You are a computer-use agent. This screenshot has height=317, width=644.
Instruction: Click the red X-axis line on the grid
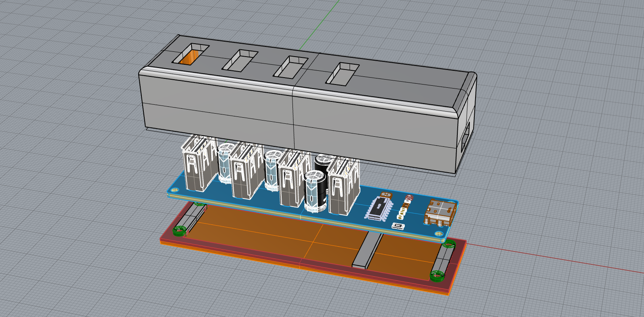pyautogui.click(x=556, y=258)
